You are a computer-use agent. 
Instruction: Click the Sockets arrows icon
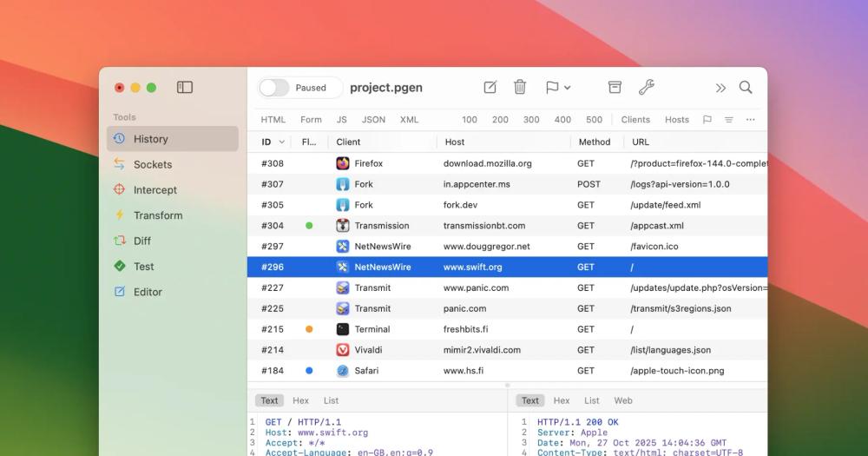pos(119,163)
